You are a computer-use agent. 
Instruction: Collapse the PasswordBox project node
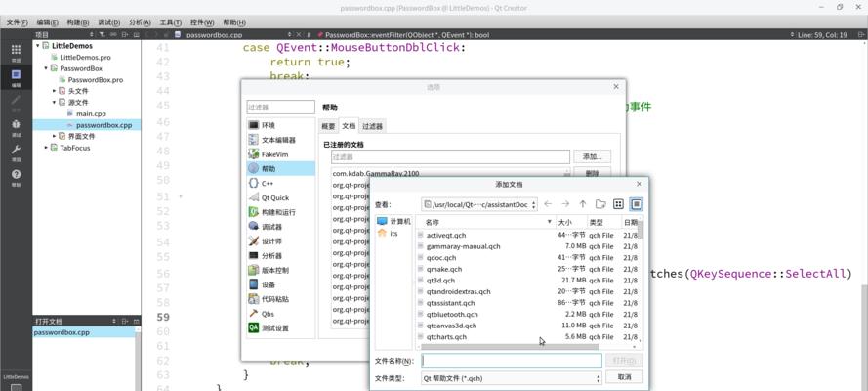click(46, 68)
